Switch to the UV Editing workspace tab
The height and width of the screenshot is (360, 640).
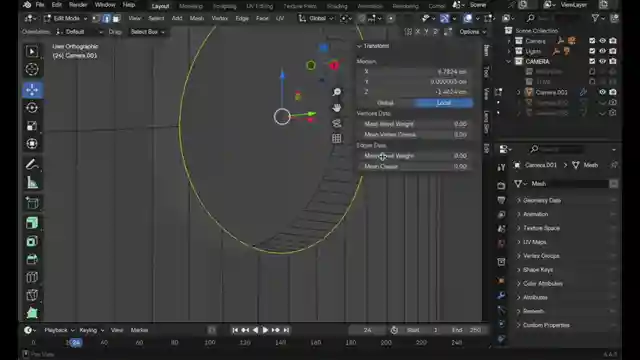pos(260,6)
